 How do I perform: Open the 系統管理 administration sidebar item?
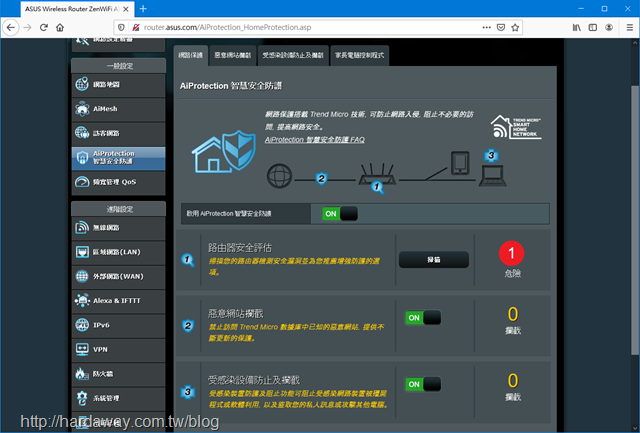click(x=118, y=398)
